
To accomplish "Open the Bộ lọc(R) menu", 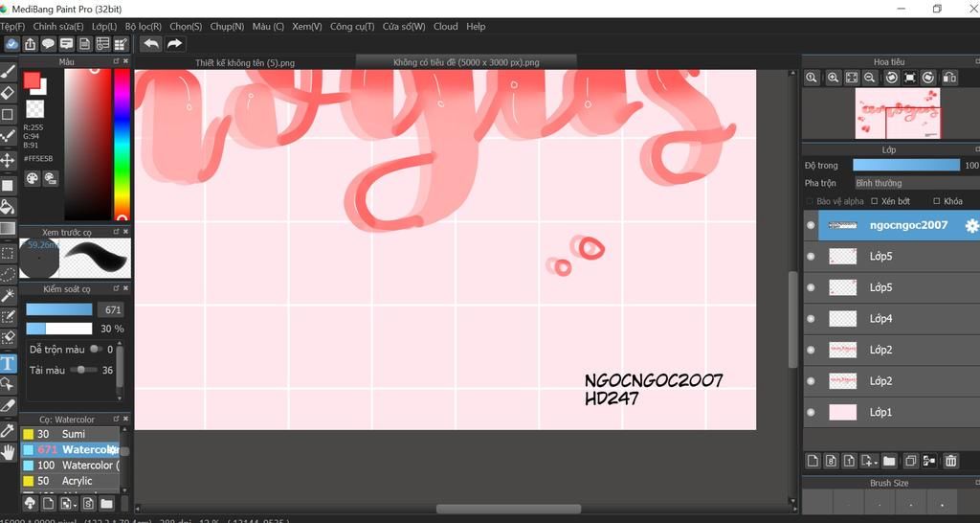I will [144, 26].
